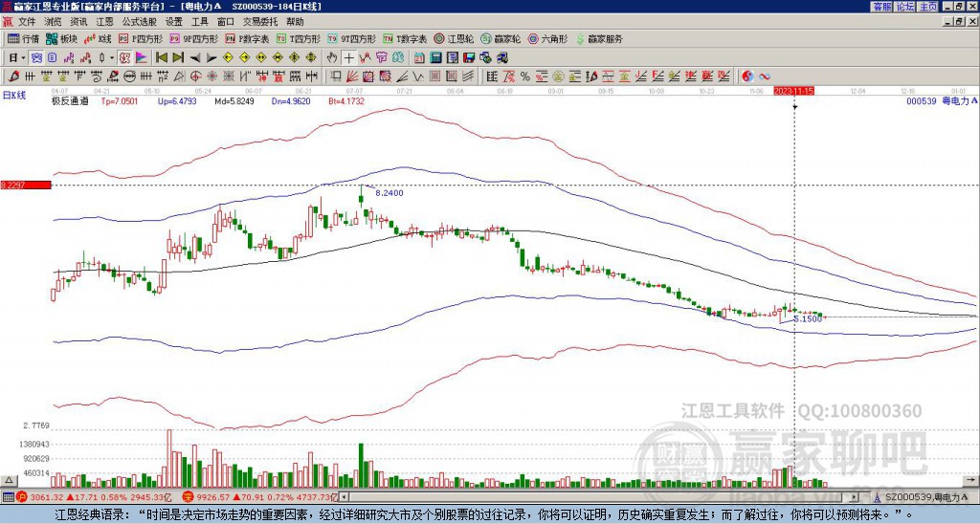This screenshot has height=524, width=980.
Task: Open 赢家服务 service button
Action: (x=599, y=38)
